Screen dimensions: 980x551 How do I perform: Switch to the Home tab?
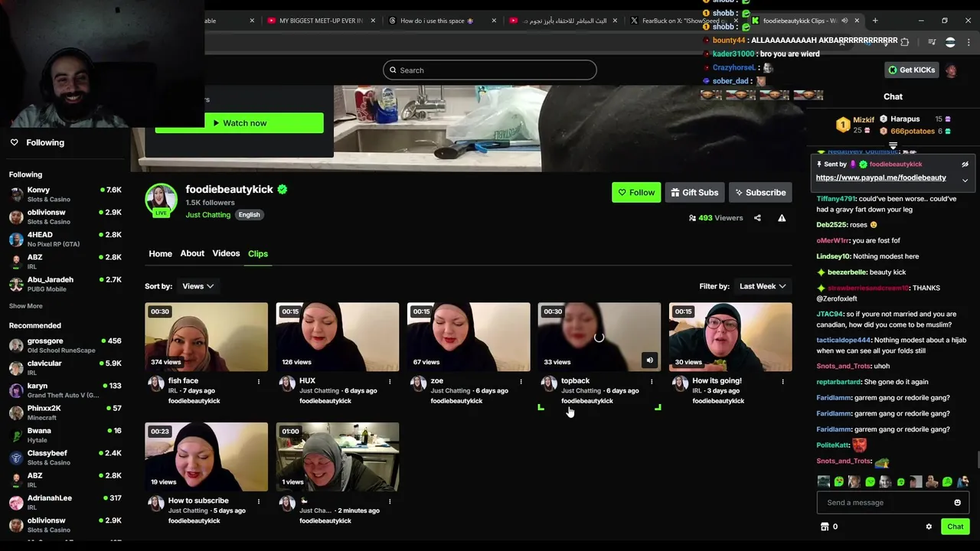point(160,253)
